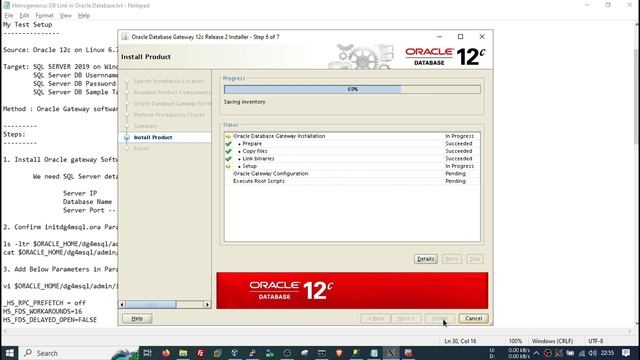
Task: Click UTF-8 encoding in Notepad status bar
Action: 596,341
